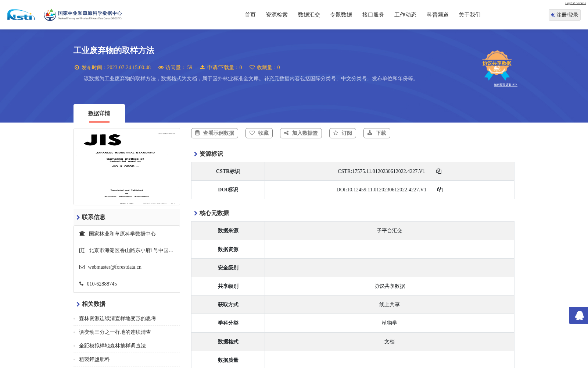588x368 pixels.
Task: Click the clock icon beside 发布时间
Action: click(77, 67)
